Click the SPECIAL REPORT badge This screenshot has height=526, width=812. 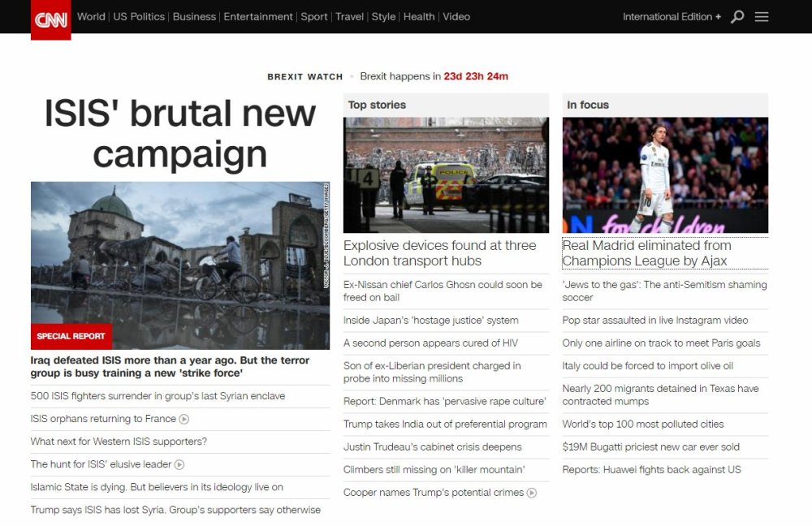point(71,337)
